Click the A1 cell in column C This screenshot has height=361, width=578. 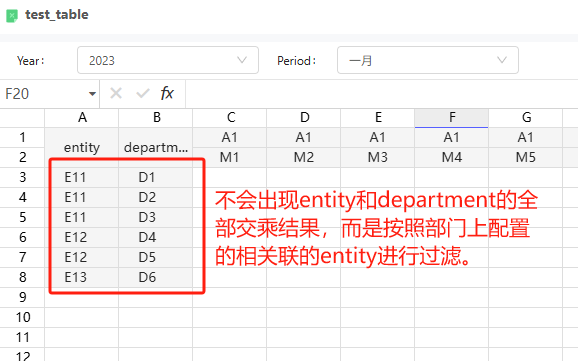coord(230,138)
